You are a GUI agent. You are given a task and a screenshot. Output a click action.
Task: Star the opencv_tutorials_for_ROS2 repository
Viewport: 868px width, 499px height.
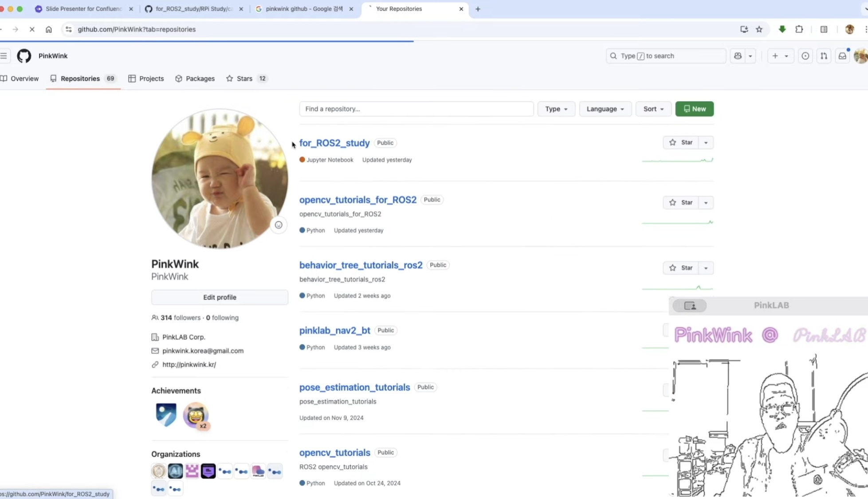681,202
